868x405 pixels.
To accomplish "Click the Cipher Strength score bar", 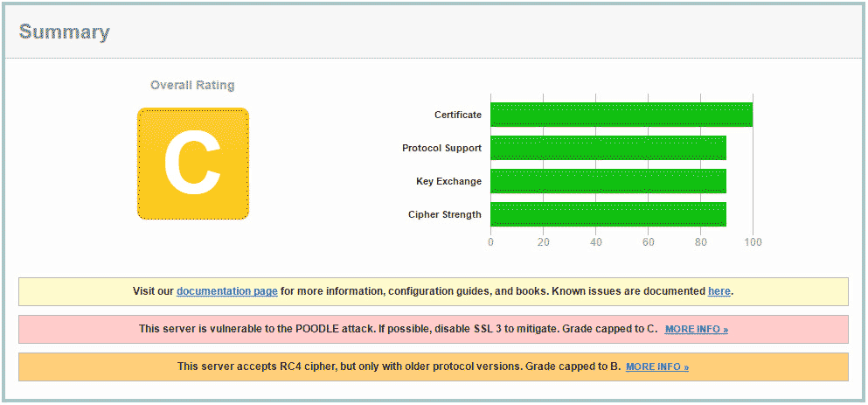I will click(608, 214).
